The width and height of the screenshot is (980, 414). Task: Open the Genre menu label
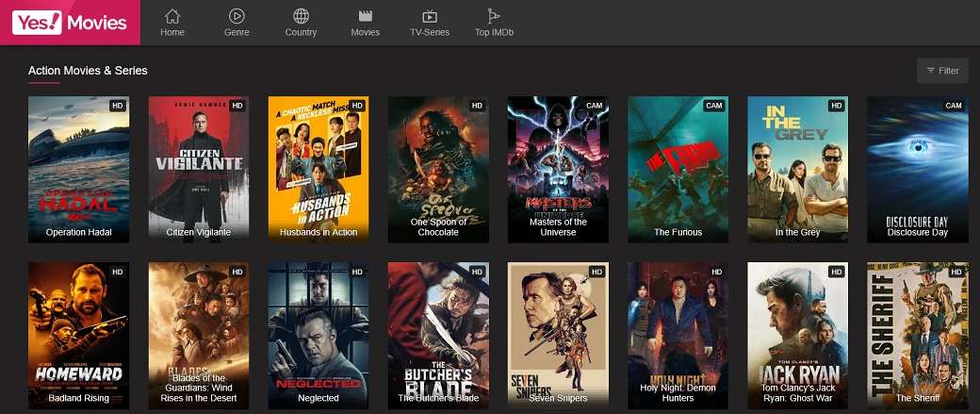(237, 32)
